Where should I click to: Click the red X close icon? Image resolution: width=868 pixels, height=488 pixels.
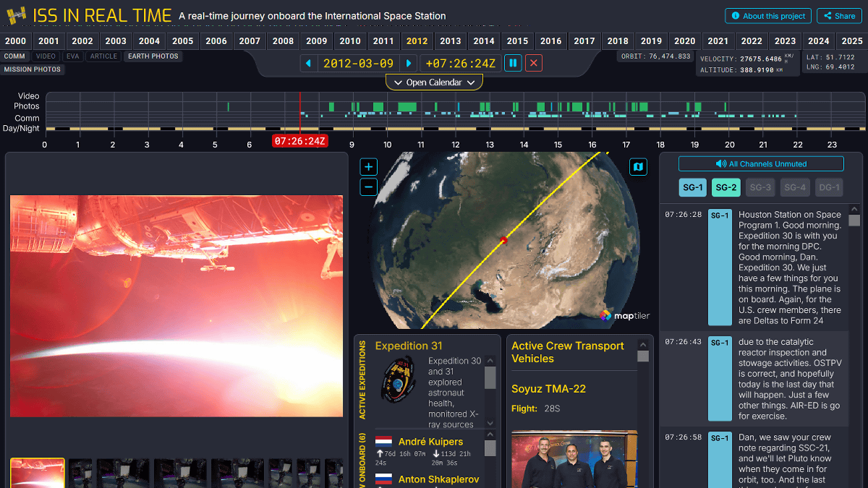coord(534,64)
